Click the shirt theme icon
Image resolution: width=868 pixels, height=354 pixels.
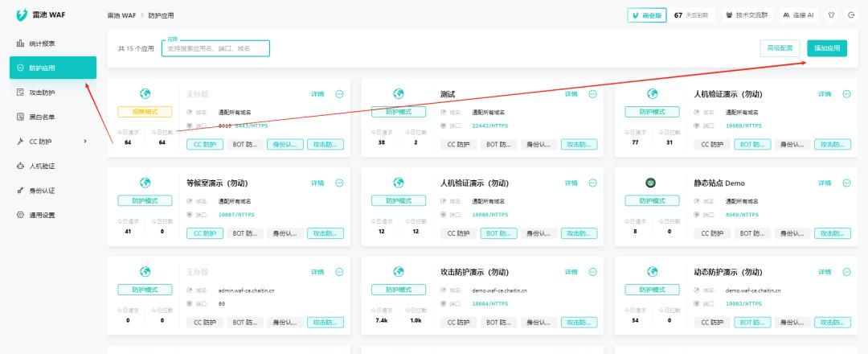point(831,15)
